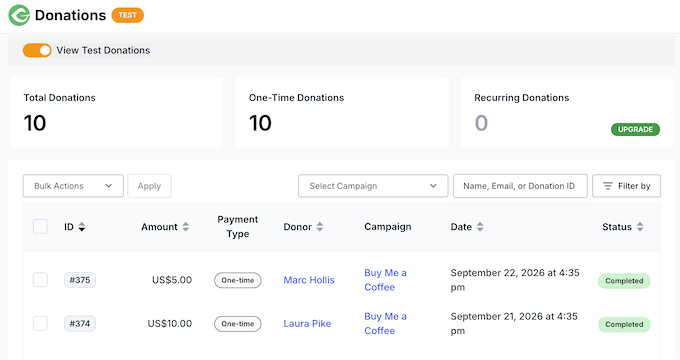Click the US$10.00 amount cell
680x360 pixels.
click(170, 324)
